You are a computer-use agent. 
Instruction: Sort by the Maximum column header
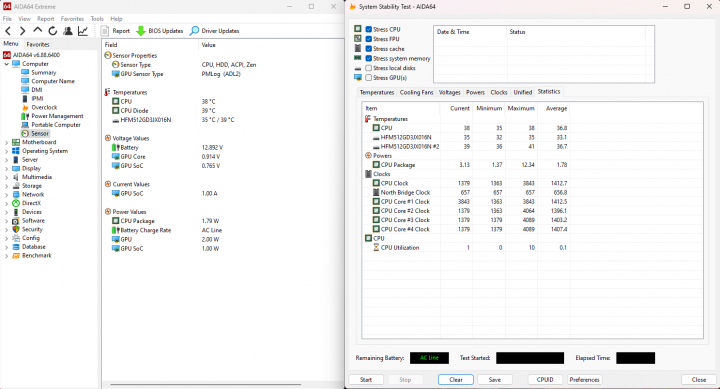point(521,108)
